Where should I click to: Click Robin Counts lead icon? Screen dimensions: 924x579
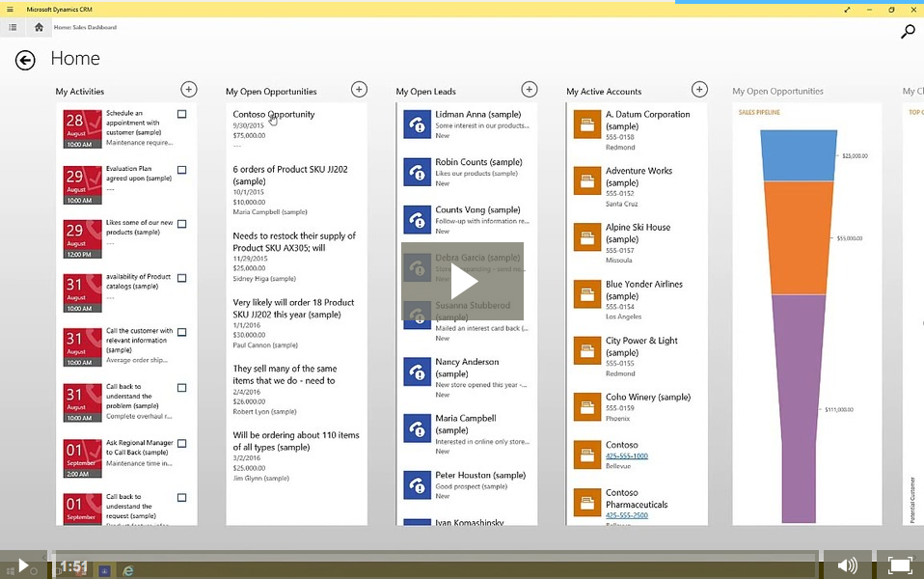pos(418,172)
